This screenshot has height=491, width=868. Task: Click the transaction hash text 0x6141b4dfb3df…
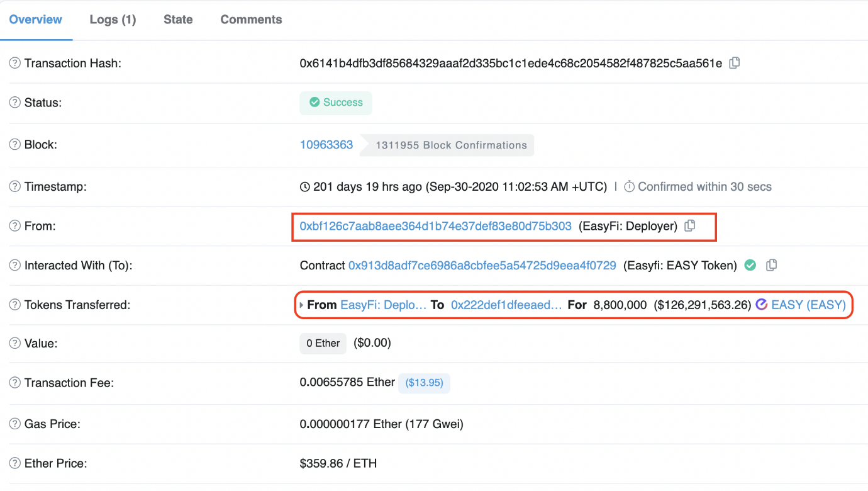[511, 63]
